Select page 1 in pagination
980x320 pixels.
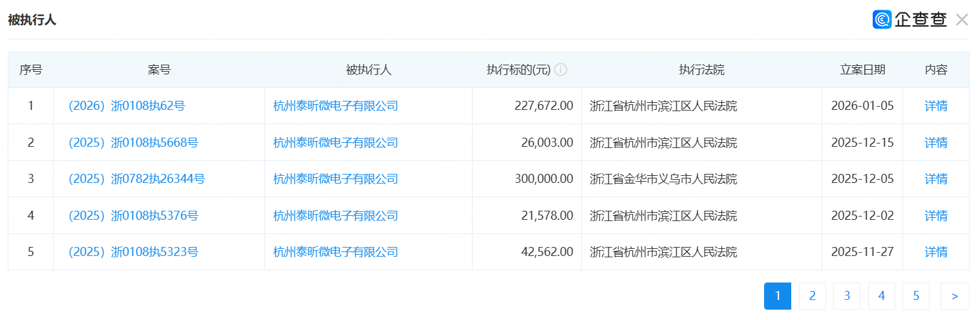778,296
